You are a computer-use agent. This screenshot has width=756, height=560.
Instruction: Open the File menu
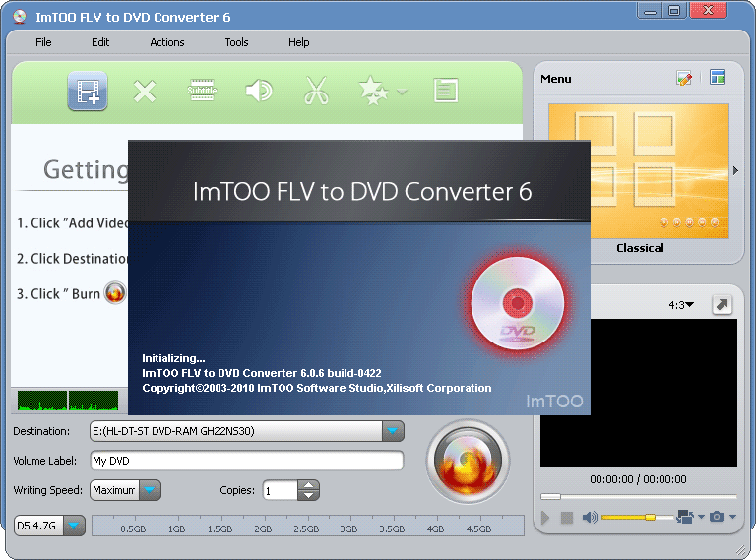tap(43, 42)
